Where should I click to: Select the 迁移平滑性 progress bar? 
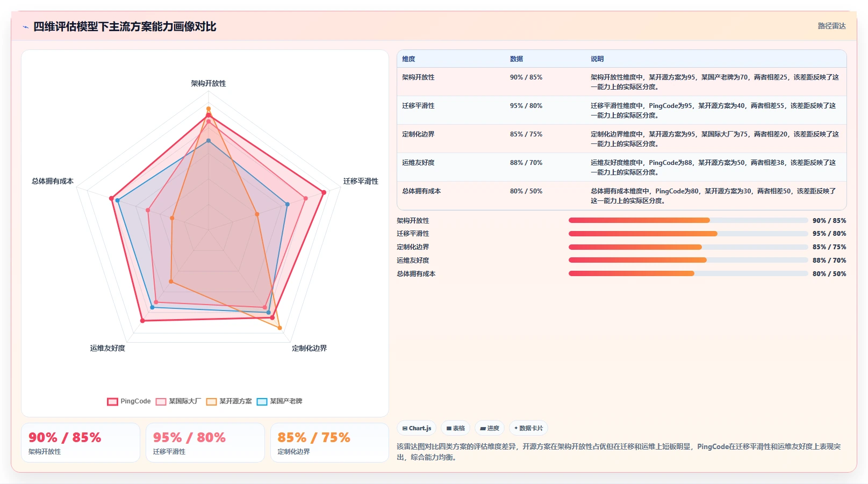point(688,234)
